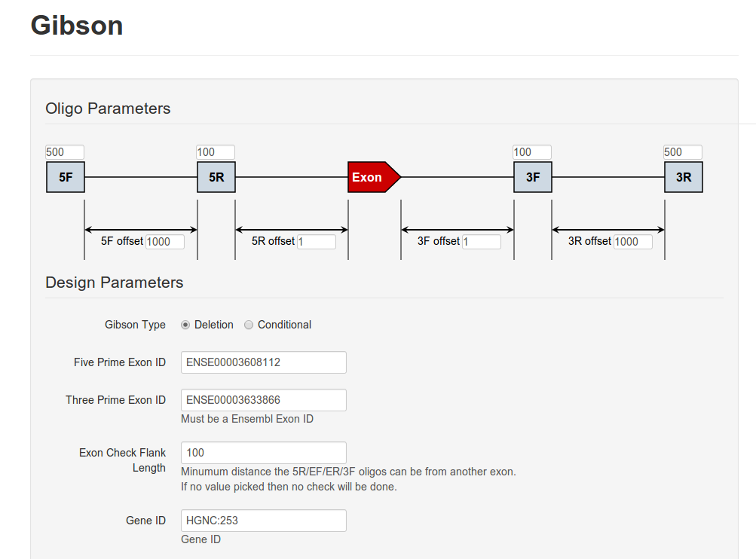Click the 5R length field showing 100

pos(216,152)
